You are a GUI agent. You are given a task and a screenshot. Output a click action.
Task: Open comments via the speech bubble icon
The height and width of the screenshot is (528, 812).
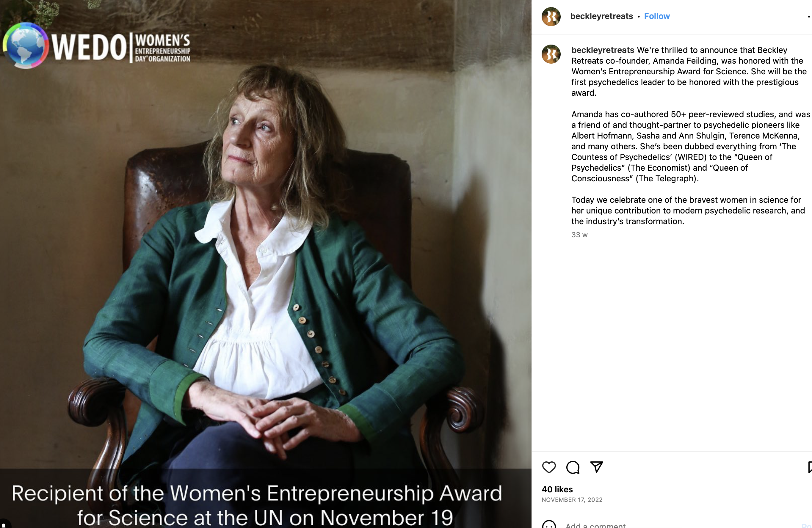tap(573, 467)
